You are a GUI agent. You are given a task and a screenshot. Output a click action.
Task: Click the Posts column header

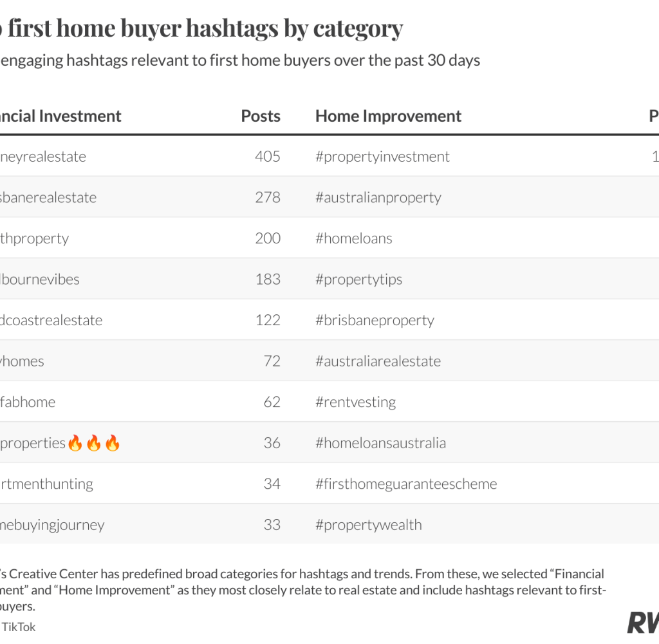261,116
